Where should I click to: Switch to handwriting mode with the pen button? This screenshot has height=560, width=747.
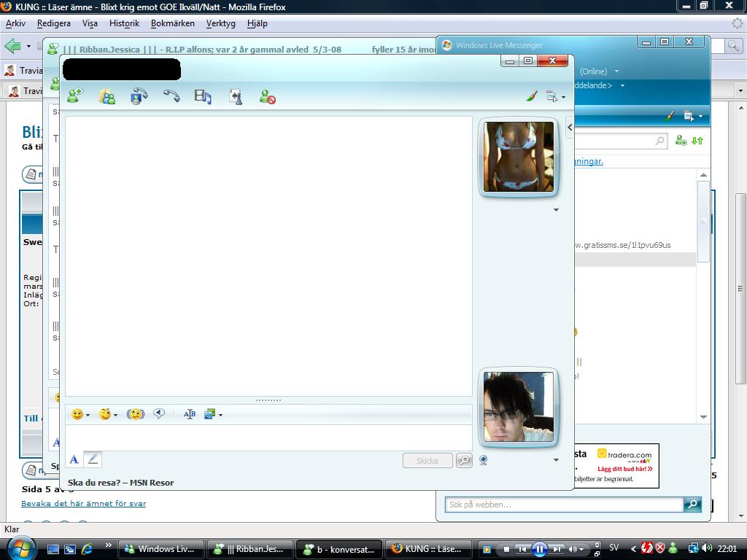(93, 459)
